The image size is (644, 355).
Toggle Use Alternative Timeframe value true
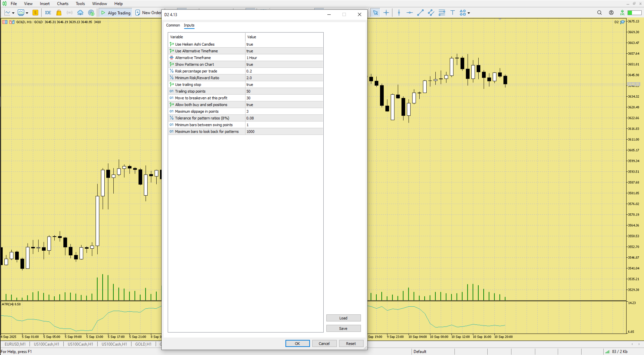coord(284,51)
